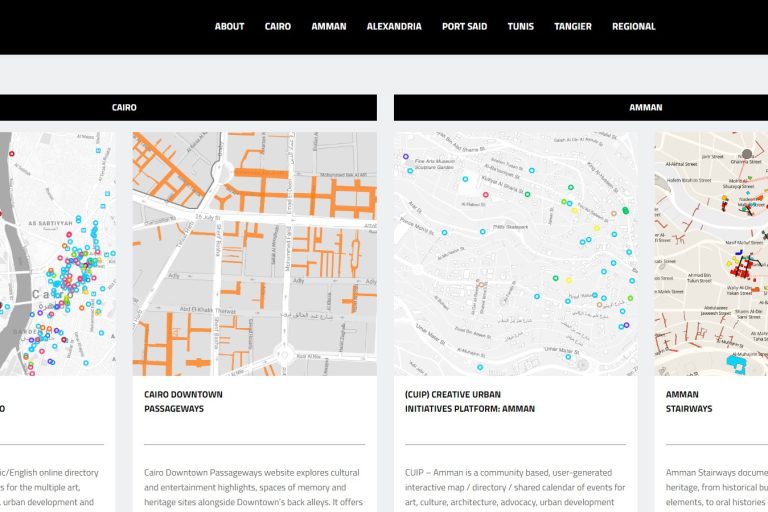This screenshot has height=512, width=768.
Task: Click the AMMAN section header bar
Action: (645, 107)
